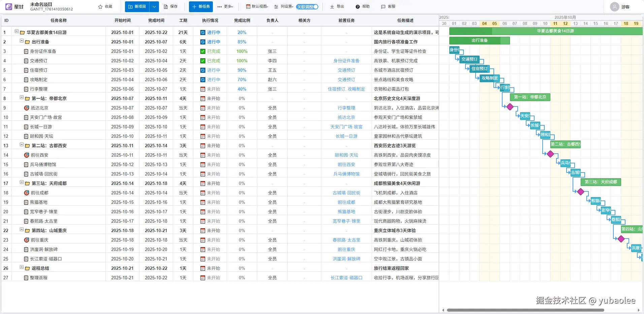644x314 pixels.
Task: Click the task icon of 兵马俑博物馆
Action: tap(26, 165)
